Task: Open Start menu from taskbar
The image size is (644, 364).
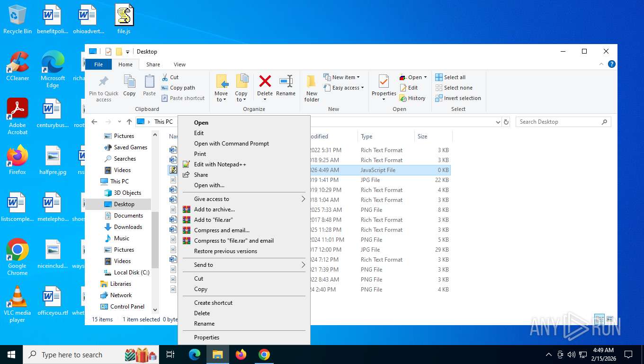Action: [11, 355]
